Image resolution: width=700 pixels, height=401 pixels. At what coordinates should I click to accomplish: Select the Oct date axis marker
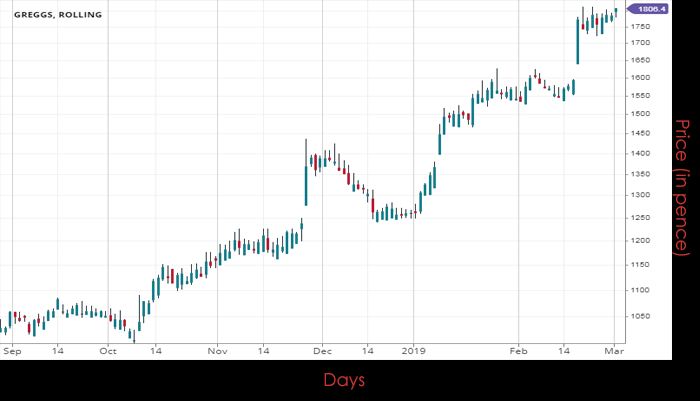107,351
